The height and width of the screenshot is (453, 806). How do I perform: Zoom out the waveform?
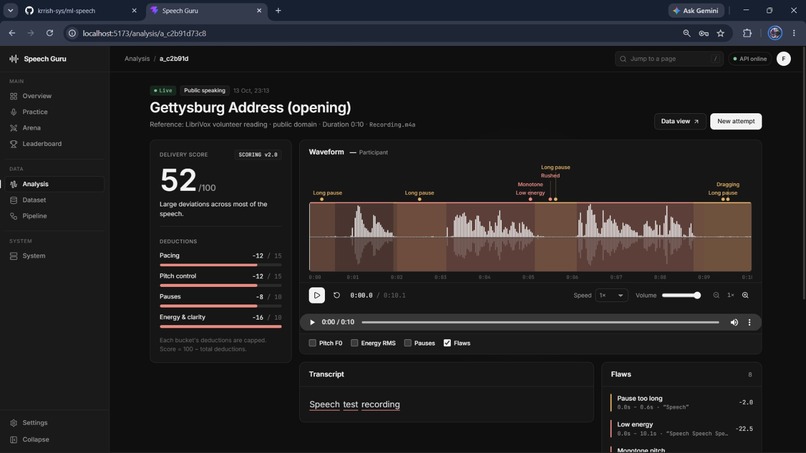(716, 295)
